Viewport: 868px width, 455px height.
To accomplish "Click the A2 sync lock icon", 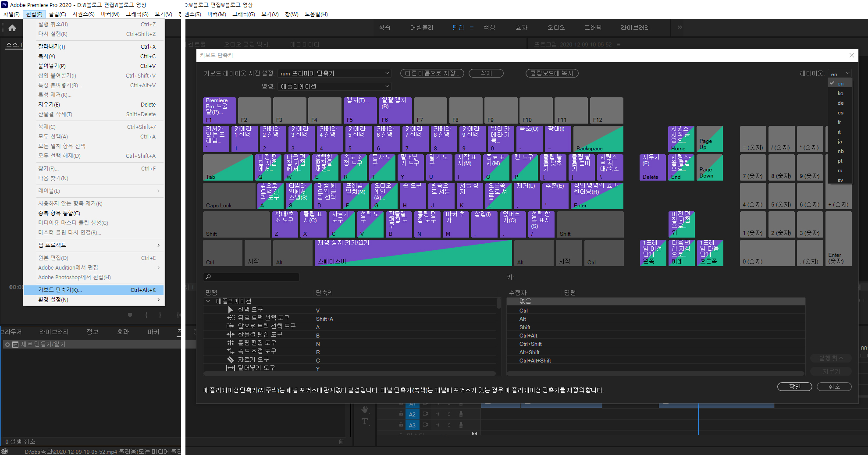I will click(x=425, y=414).
